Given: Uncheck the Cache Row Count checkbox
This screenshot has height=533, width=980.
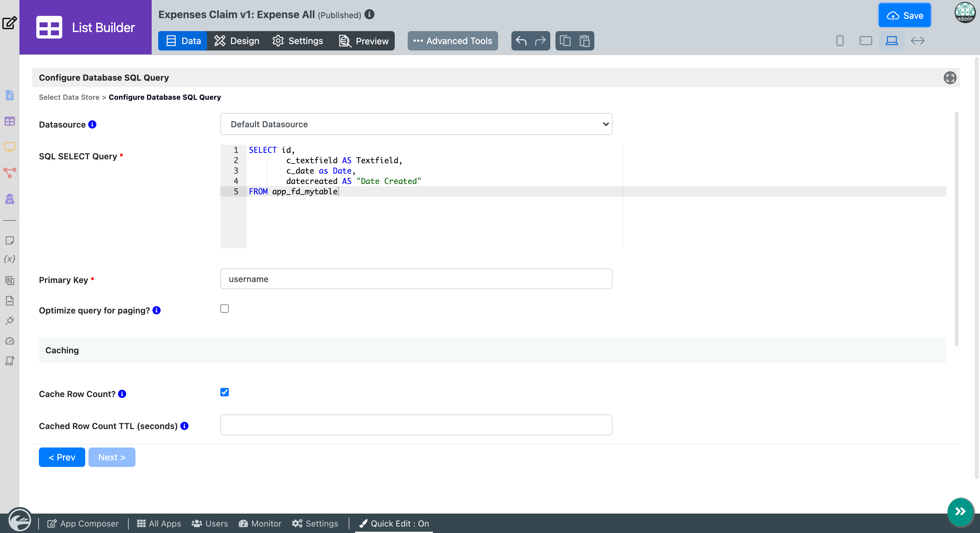Looking at the screenshot, I should pos(225,392).
